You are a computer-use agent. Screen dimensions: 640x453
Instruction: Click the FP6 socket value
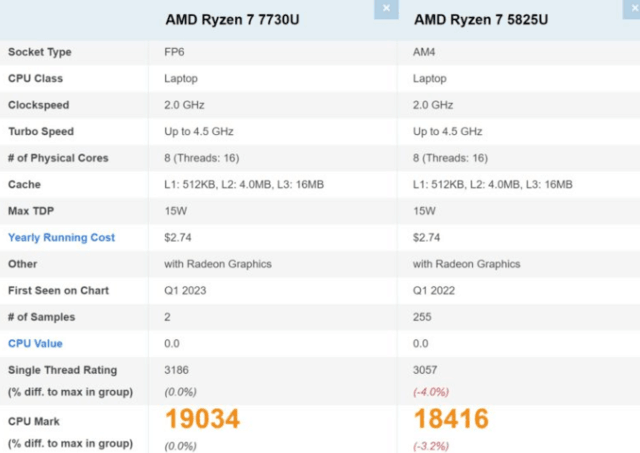174,52
